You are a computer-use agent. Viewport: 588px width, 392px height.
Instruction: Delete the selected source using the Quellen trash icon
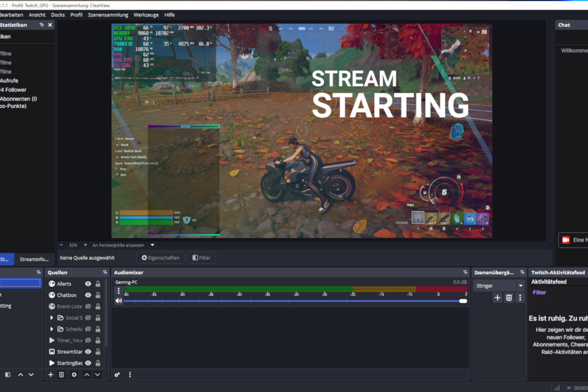click(x=62, y=375)
